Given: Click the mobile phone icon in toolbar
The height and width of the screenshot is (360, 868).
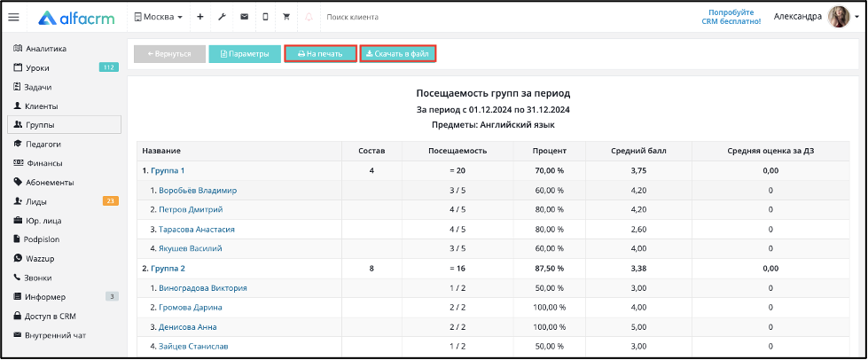Looking at the screenshot, I should (x=265, y=17).
